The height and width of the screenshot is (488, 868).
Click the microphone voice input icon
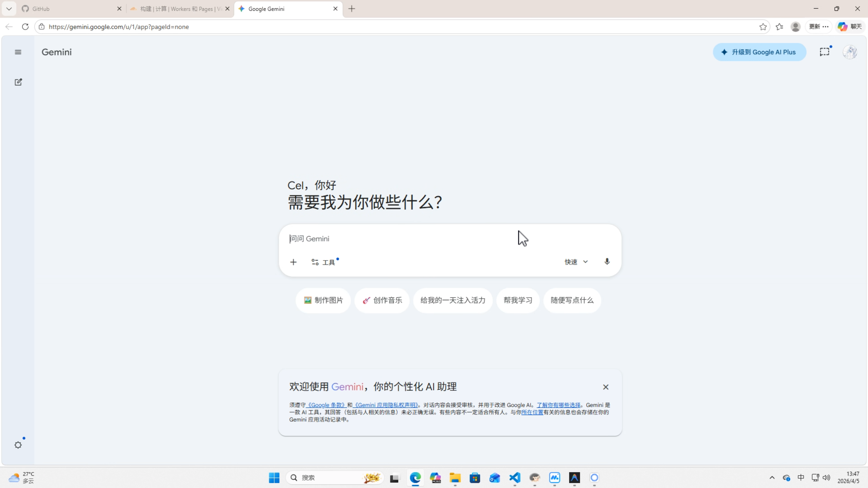click(607, 262)
